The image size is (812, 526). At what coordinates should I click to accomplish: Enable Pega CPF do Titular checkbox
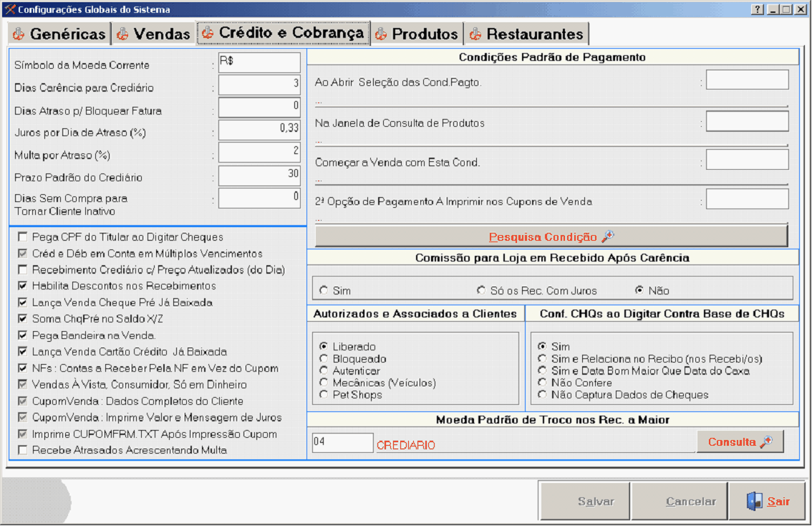point(24,237)
